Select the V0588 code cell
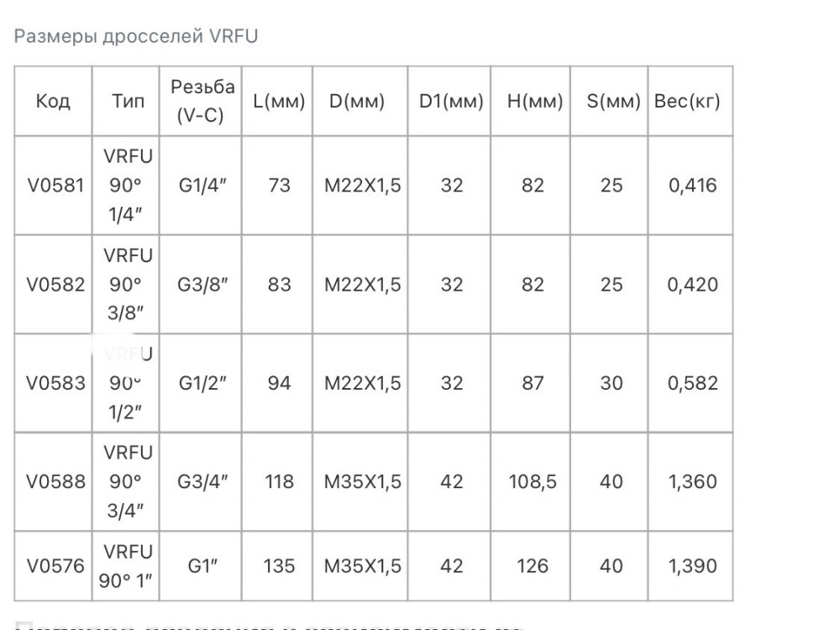Viewport: 840px width, 630px height. (x=55, y=481)
